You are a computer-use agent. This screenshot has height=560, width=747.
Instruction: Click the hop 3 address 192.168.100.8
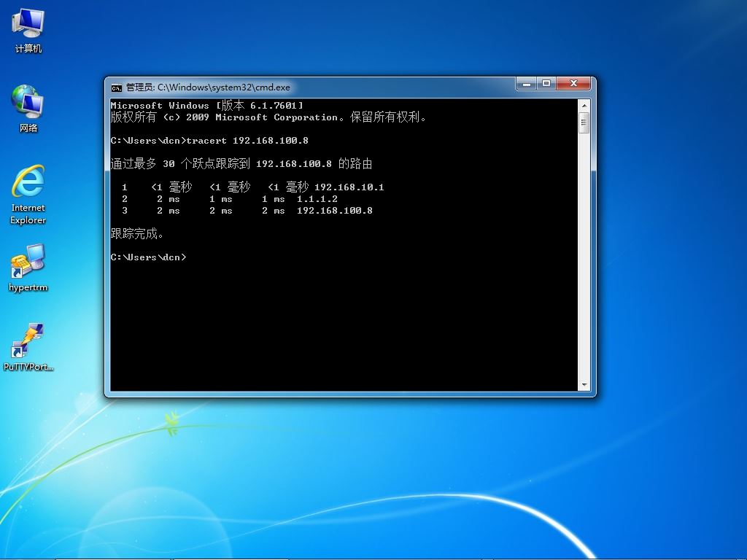tap(334, 211)
